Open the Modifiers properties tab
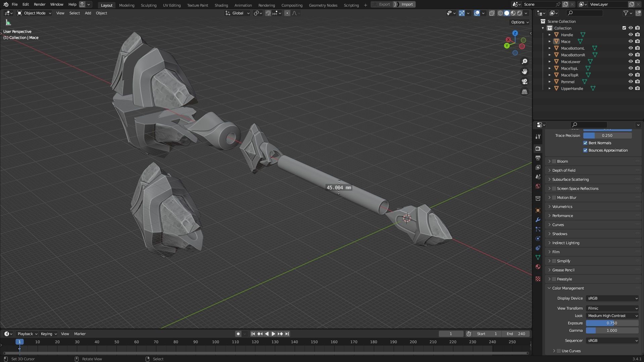This screenshot has height=362, width=644. [x=538, y=220]
